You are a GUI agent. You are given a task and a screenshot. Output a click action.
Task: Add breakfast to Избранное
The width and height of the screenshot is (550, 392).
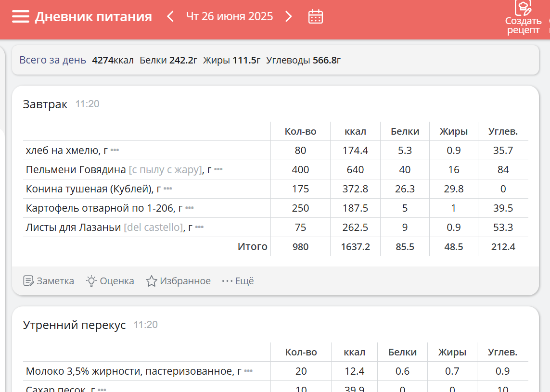coord(179,281)
